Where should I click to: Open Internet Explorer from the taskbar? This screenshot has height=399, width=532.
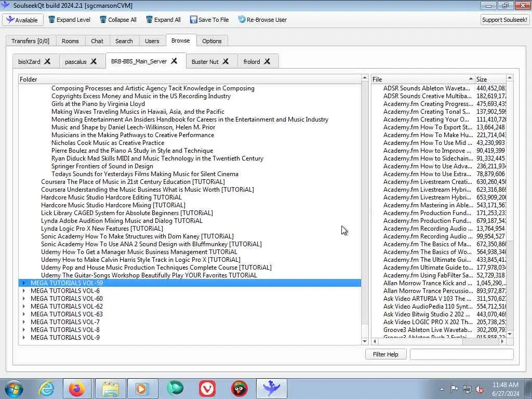pyautogui.click(x=46, y=389)
